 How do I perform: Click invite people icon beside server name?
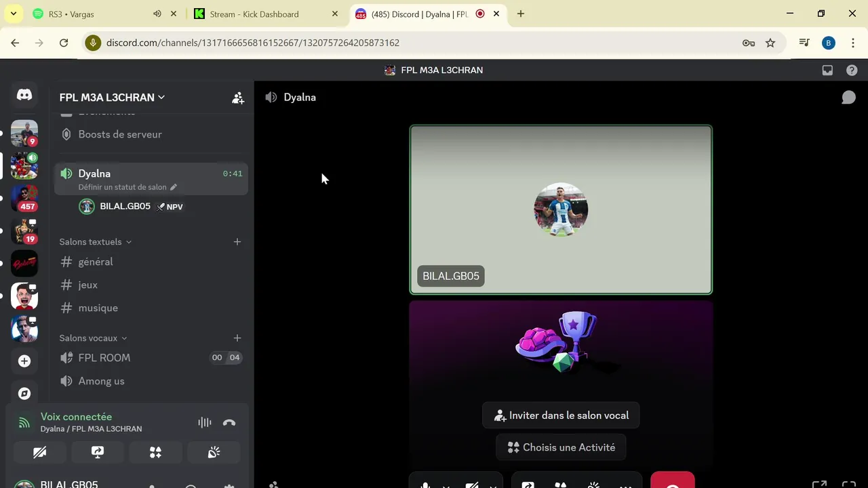(x=238, y=98)
